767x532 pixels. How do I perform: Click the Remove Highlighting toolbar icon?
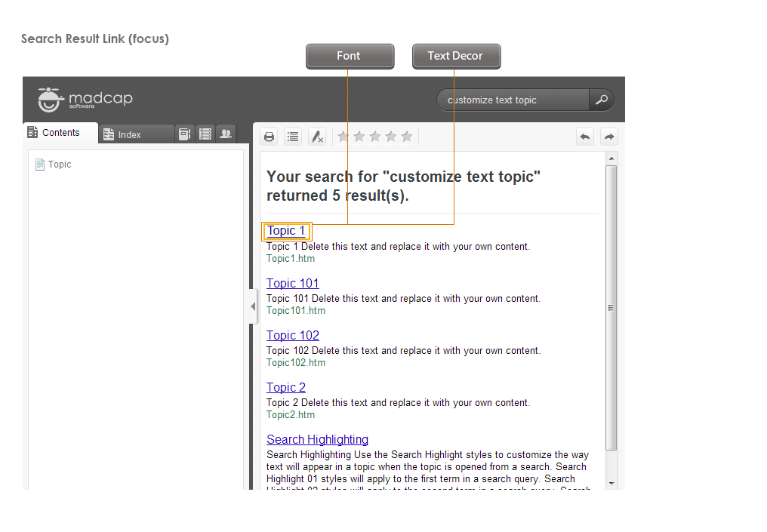[317, 137]
